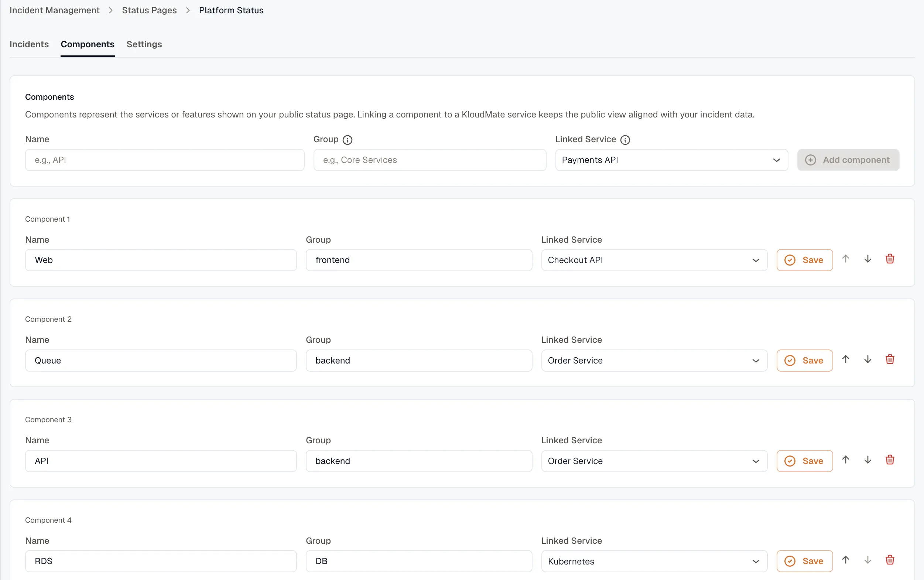The height and width of the screenshot is (580, 924).
Task: Move the API component up
Action: point(845,460)
